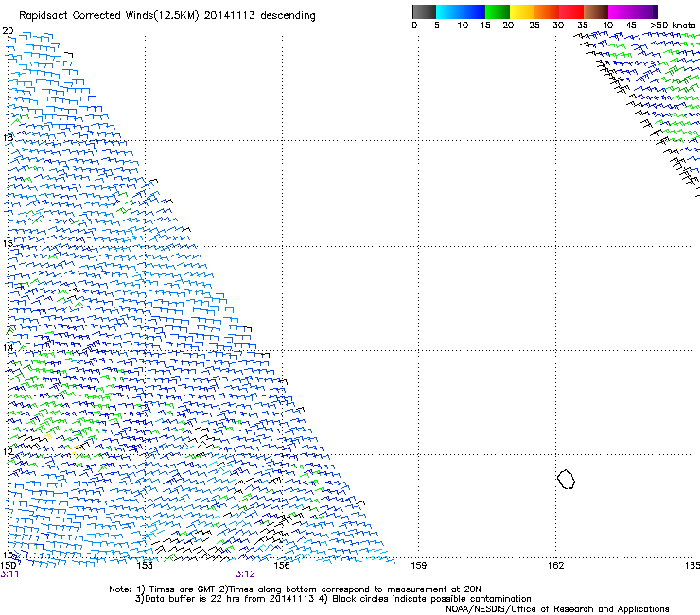Click the latitude label '16' on the left axis
The height and width of the screenshot is (615, 700).
coord(8,243)
